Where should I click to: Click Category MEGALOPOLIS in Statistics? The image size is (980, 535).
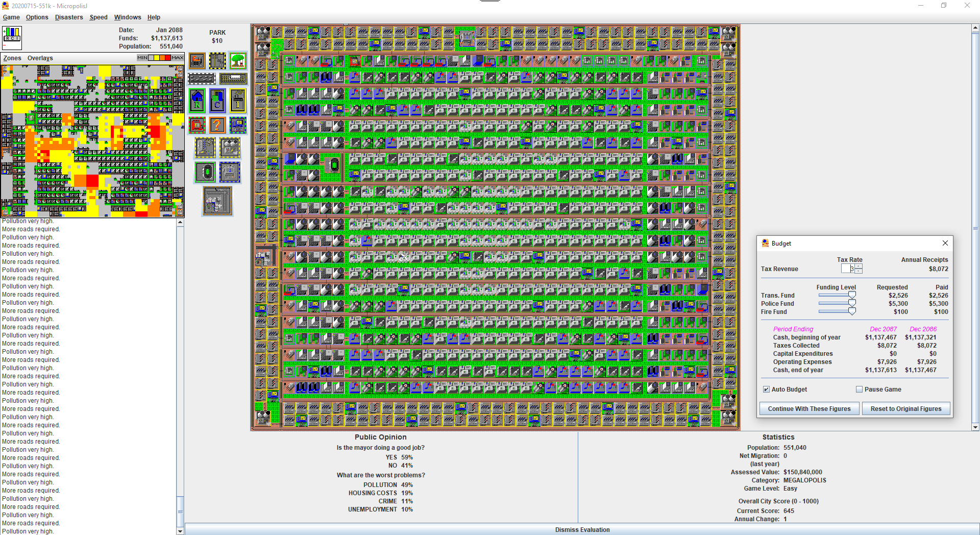[789, 480]
